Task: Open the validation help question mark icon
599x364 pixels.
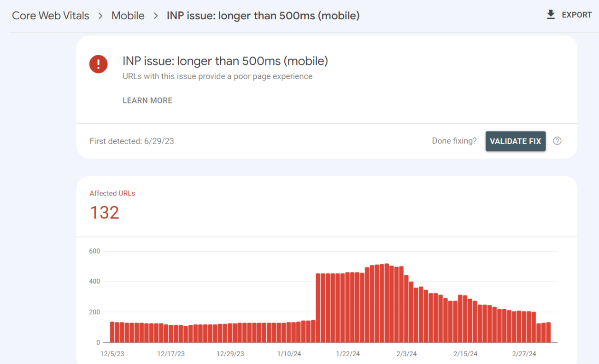Action: coord(557,141)
